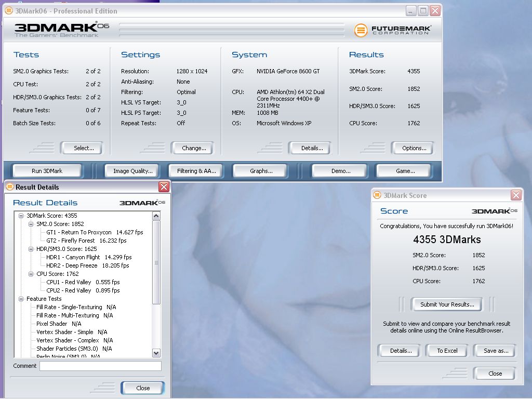This screenshot has height=399, width=532.
Task: Select Fill Rate - Multi-Texturing row
Action: pos(75,315)
